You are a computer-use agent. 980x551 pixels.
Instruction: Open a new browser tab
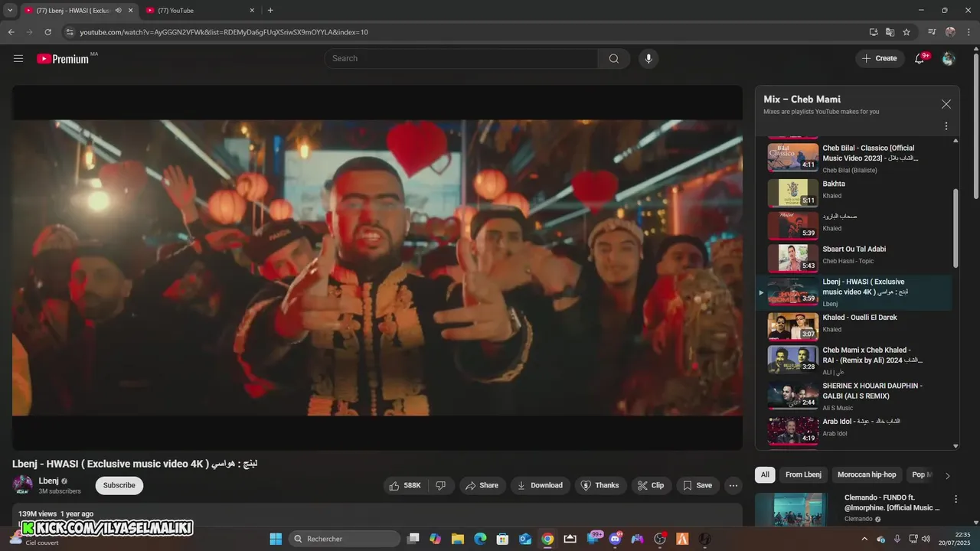click(270, 11)
